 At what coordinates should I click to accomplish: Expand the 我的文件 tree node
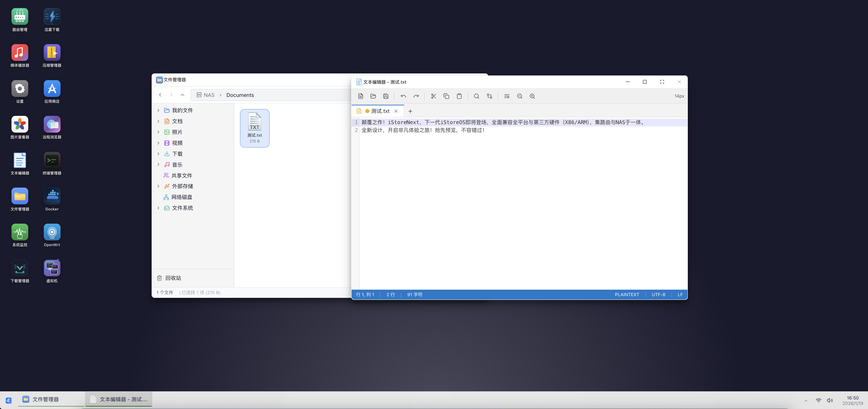click(x=158, y=110)
